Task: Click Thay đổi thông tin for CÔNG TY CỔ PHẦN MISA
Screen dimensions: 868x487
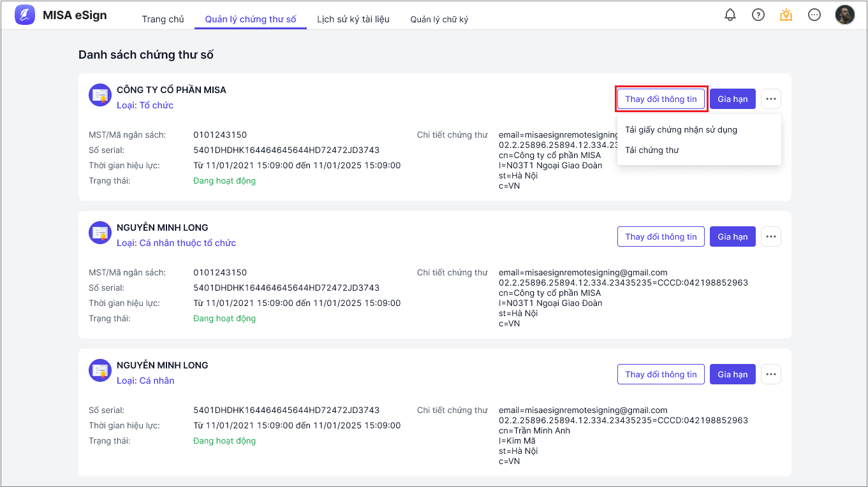Action: click(x=661, y=99)
